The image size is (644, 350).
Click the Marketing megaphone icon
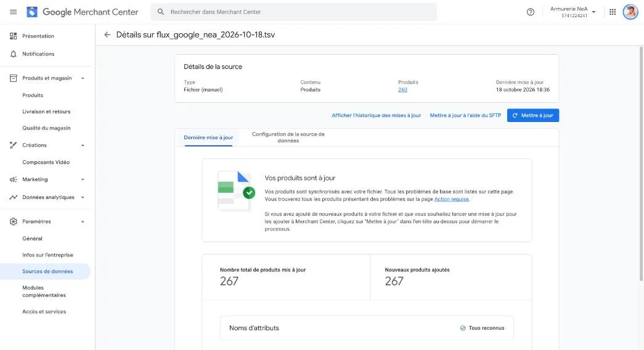13,179
